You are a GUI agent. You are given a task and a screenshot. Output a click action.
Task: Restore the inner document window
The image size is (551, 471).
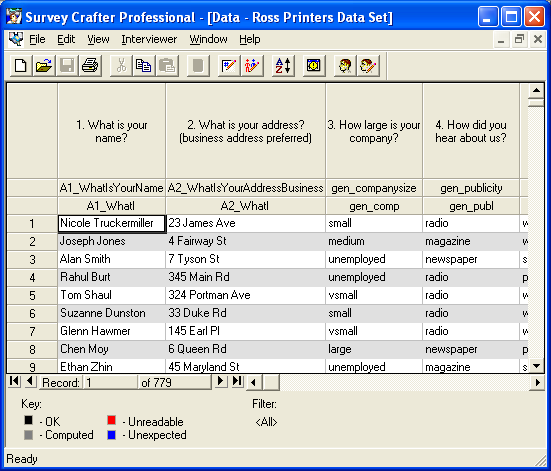[x=519, y=39]
